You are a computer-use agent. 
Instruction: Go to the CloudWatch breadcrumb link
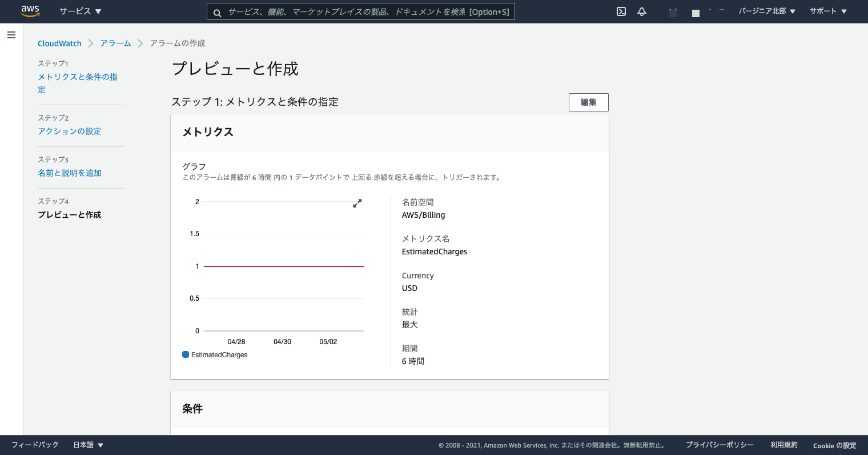pos(59,43)
